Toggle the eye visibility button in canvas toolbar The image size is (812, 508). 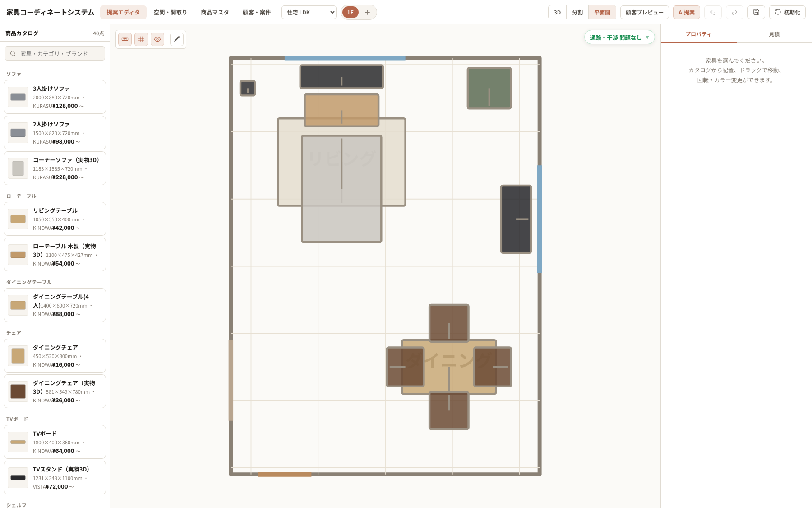[157, 39]
